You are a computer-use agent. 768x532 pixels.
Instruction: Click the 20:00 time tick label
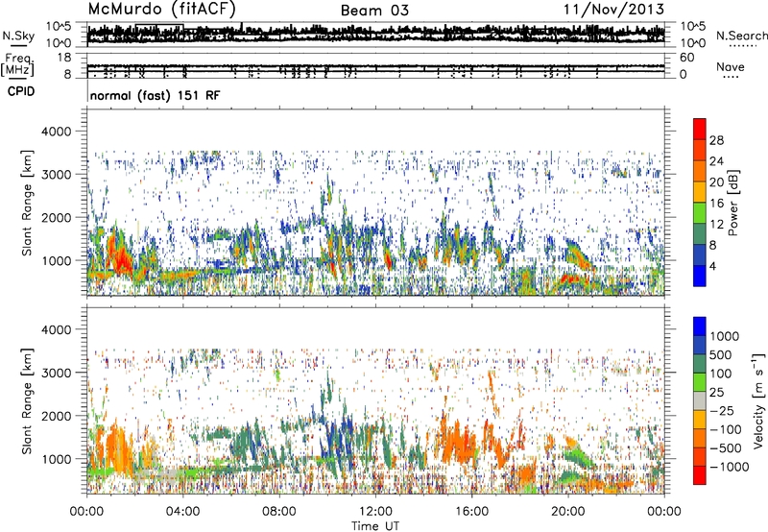click(x=567, y=512)
